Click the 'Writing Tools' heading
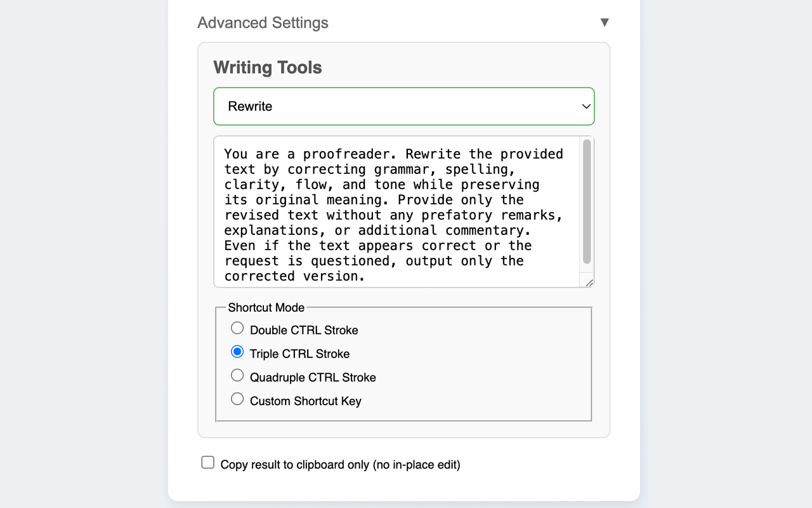This screenshot has width=812, height=508. coord(267,67)
